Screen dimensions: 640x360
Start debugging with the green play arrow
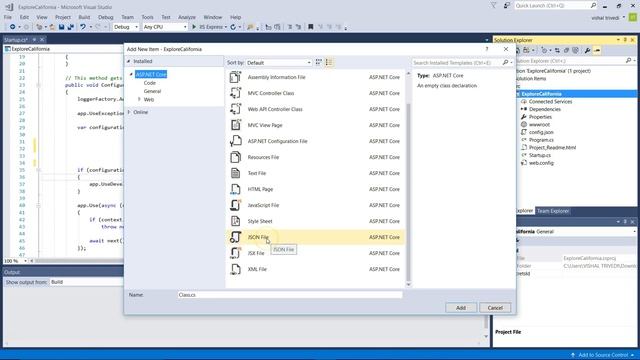pos(194,27)
